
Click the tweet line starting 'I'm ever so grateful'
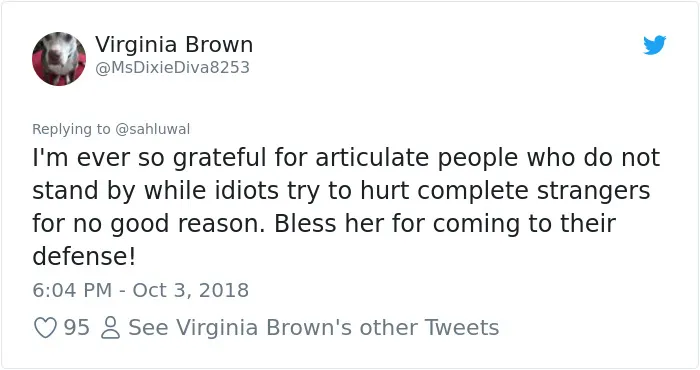(x=346, y=158)
